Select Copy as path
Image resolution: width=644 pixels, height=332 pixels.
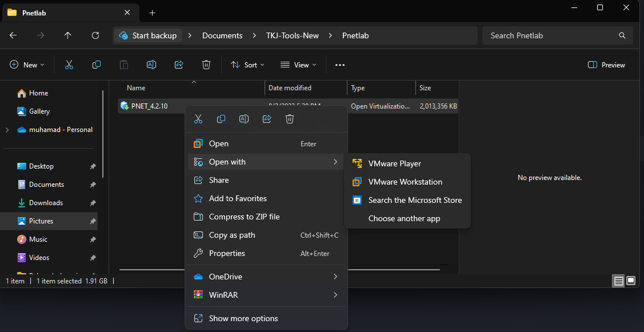click(x=266, y=235)
